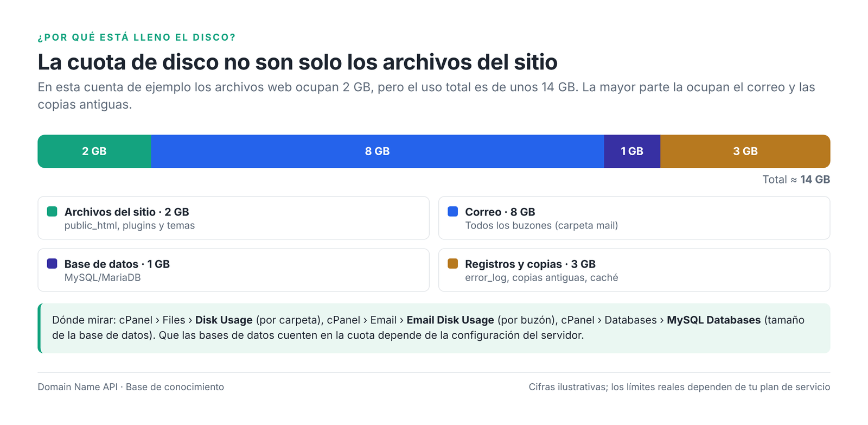Screen dimensions: 868x425
Task: Click the green 2 GB bar segment
Action: 94,151
